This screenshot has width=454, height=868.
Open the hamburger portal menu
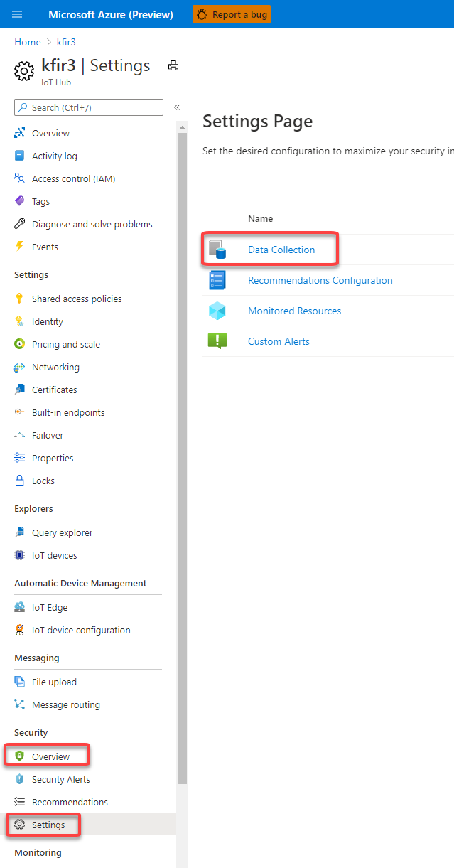[x=17, y=14]
